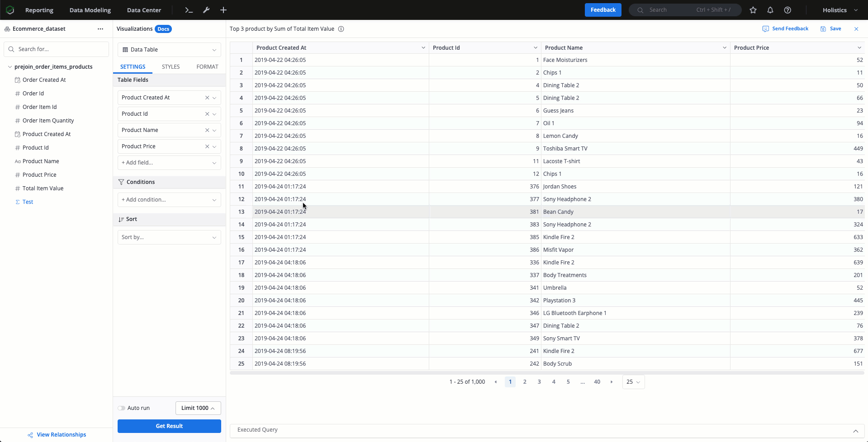Switch to the STYLES tab
Image resolution: width=868 pixels, height=442 pixels.
coord(171,67)
